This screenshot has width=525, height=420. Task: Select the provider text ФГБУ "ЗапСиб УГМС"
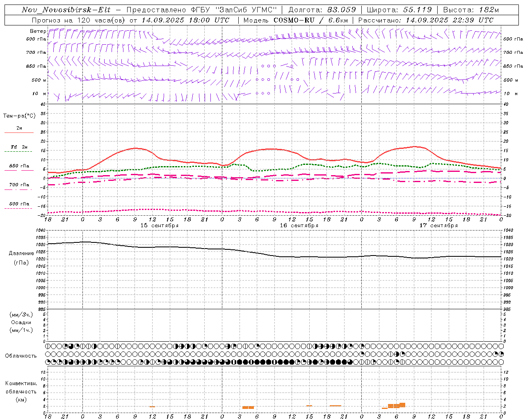[234, 10]
